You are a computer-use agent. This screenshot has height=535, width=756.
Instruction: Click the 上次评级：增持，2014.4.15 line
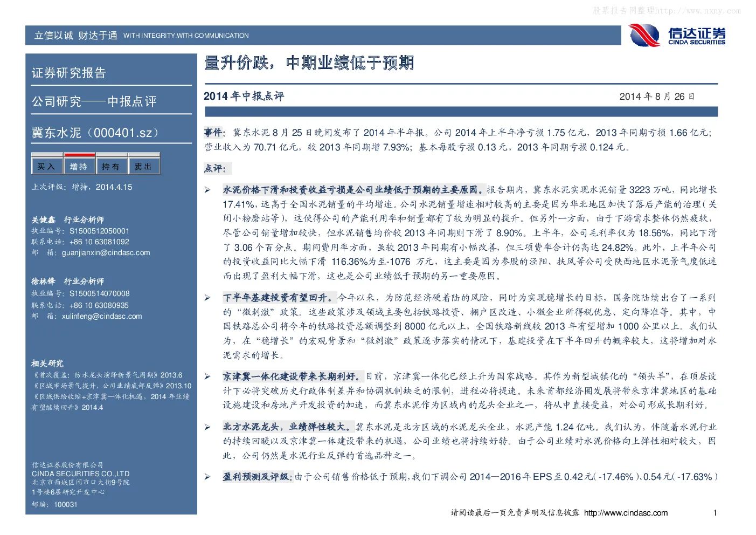(x=82, y=187)
